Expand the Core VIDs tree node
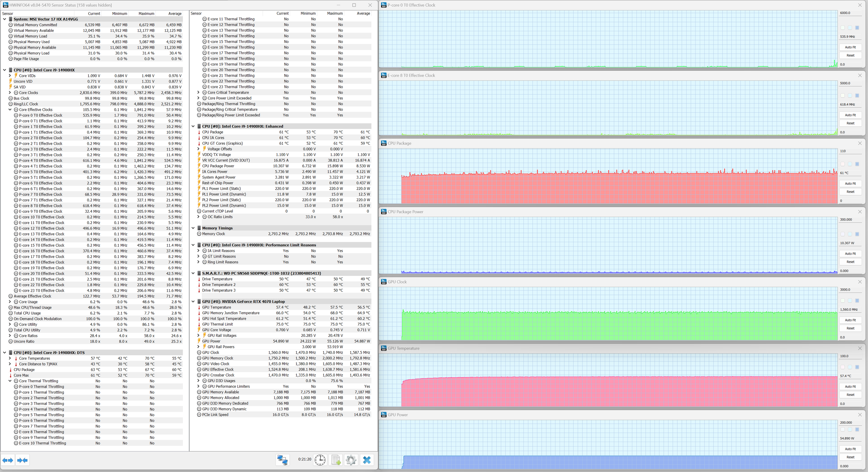This screenshot has width=868, height=472. [10, 76]
